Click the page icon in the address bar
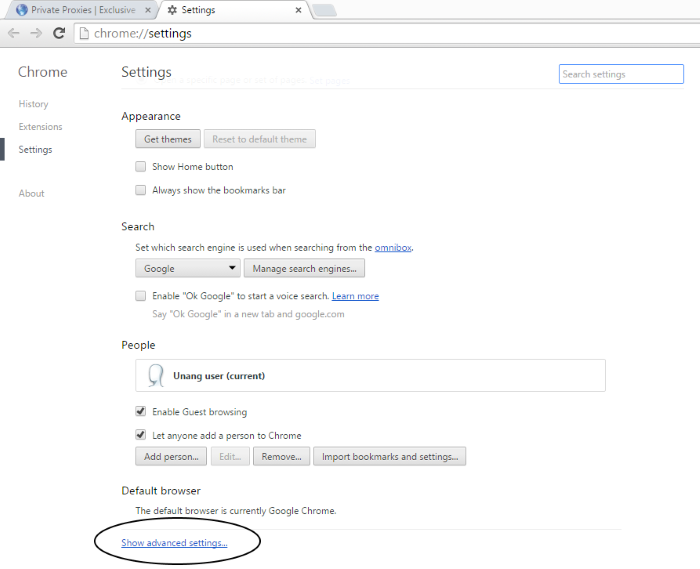This screenshot has height=569, width=700. pyautogui.click(x=84, y=33)
